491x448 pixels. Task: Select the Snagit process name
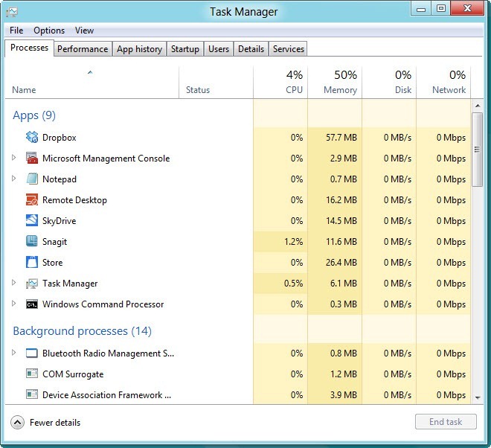[x=54, y=242]
